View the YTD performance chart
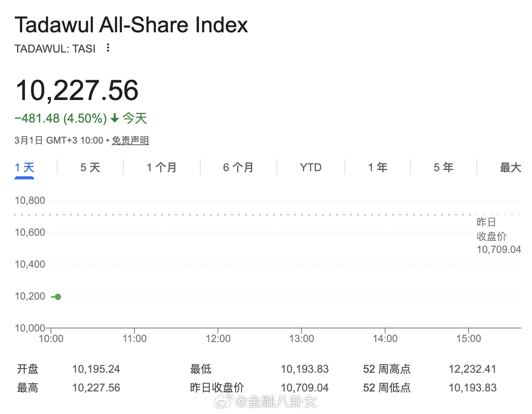 click(310, 167)
